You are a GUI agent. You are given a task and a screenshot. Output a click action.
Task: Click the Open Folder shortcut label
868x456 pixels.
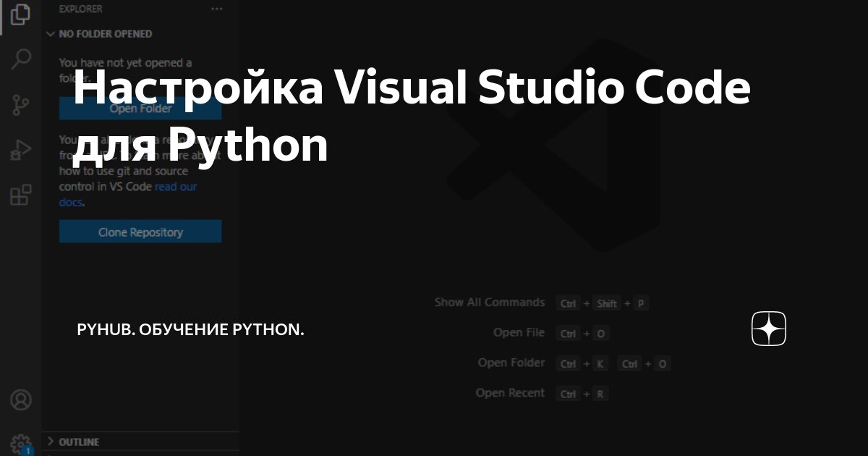coord(511,363)
